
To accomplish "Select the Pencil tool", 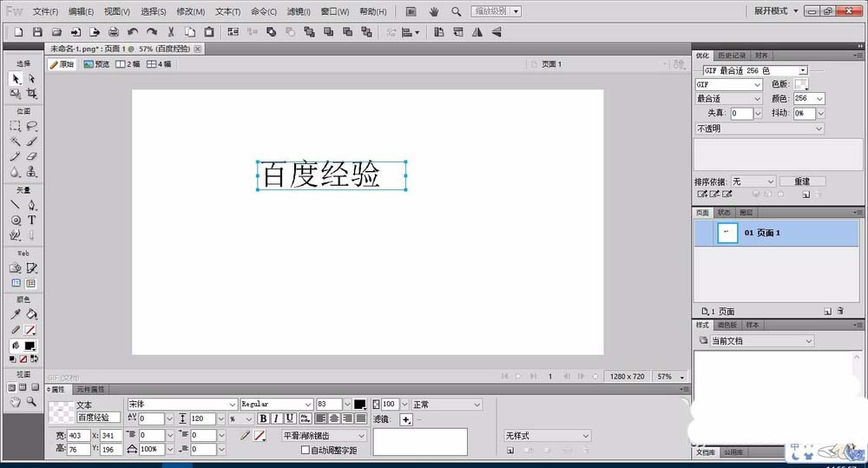I will pyautogui.click(x=16, y=156).
